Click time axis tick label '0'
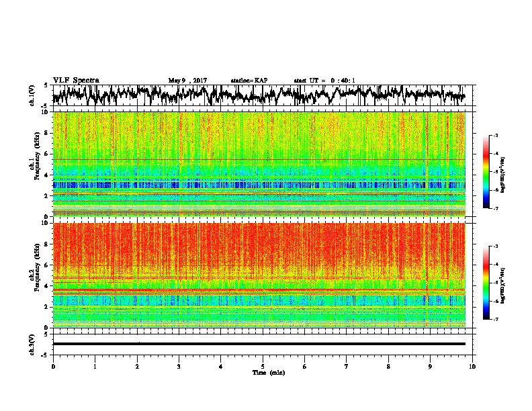The height and width of the screenshot is (411, 532). pyautogui.click(x=53, y=367)
